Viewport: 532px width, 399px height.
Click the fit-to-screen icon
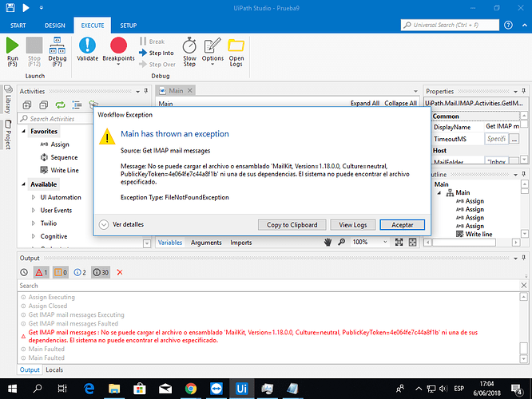399,242
